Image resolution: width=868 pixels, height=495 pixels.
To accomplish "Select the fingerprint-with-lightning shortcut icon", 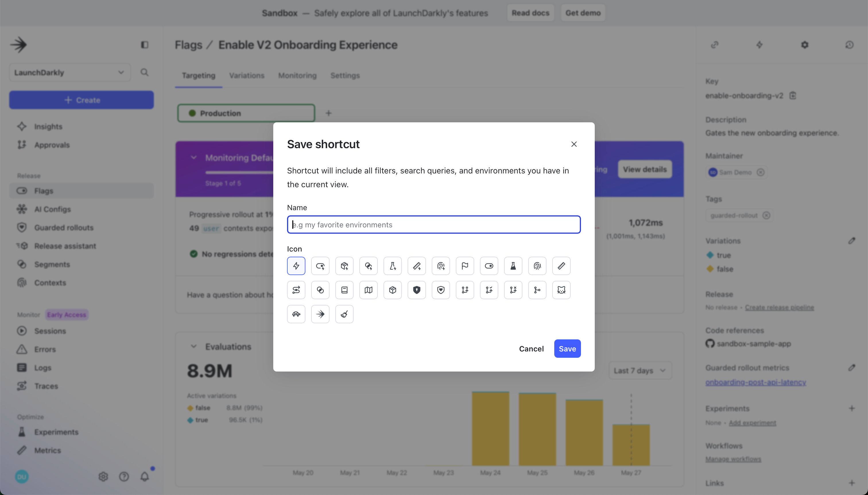I will click(441, 266).
